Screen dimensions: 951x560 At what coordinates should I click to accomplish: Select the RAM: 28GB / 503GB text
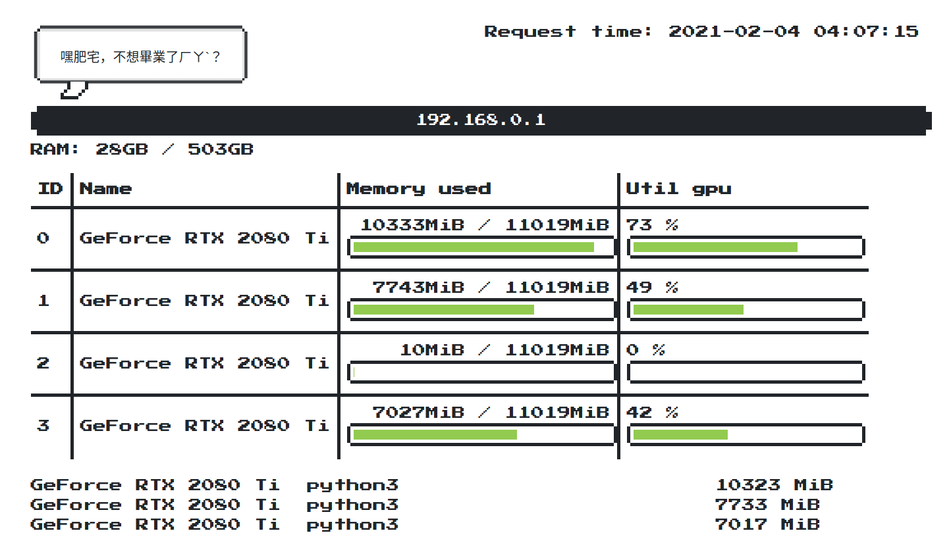(x=142, y=149)
